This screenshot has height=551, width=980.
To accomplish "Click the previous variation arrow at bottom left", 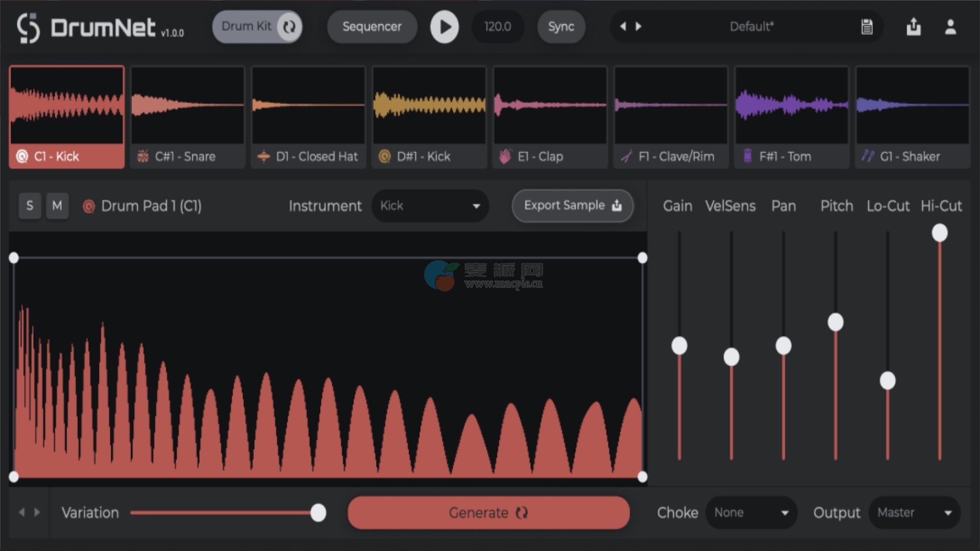I will [x=21, y=512].
